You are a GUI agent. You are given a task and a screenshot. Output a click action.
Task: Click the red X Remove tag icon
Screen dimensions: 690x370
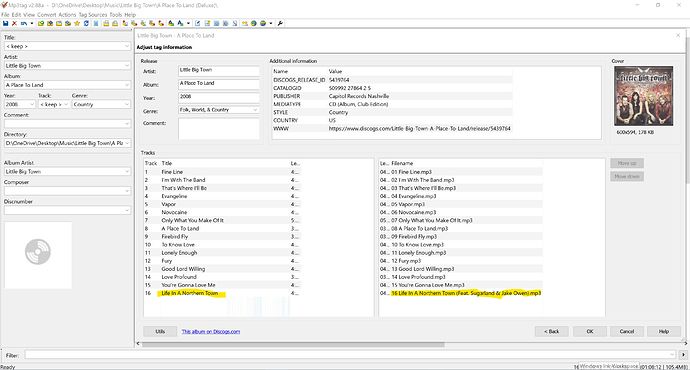click(14, 23)
